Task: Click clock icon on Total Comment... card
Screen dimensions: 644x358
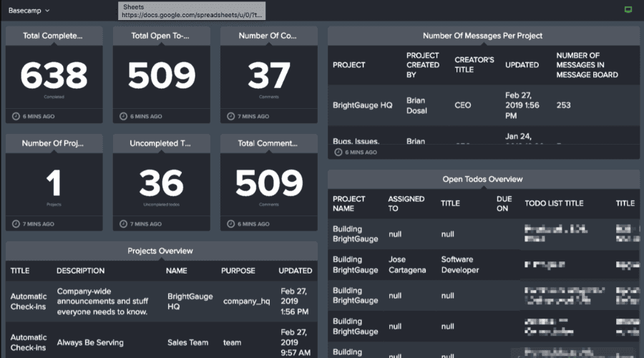Action: click(231, 224)
